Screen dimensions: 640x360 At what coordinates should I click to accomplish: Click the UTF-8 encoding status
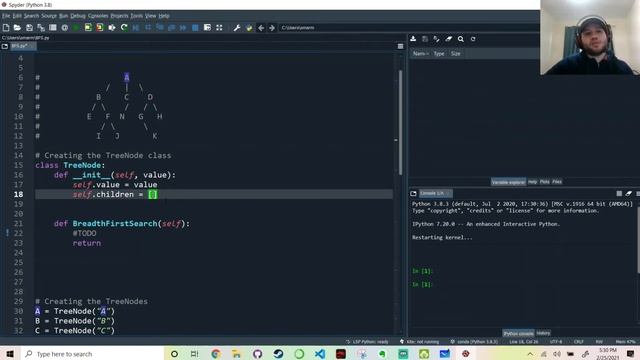tap(556, 342)
